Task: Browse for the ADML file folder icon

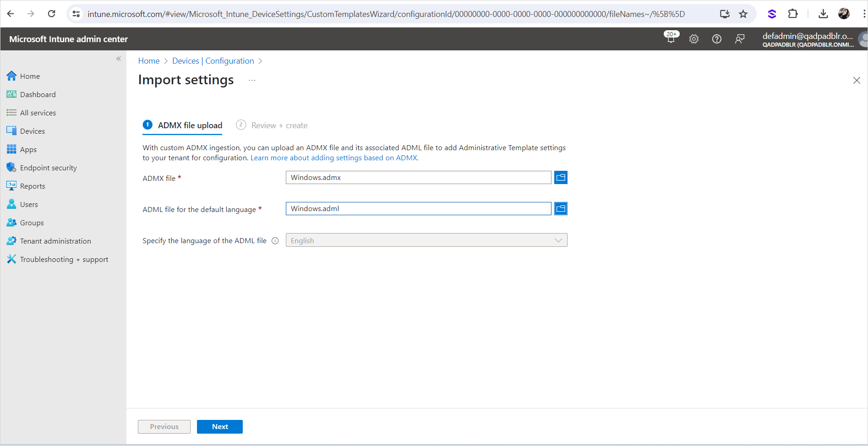Action: pos(561,208)
